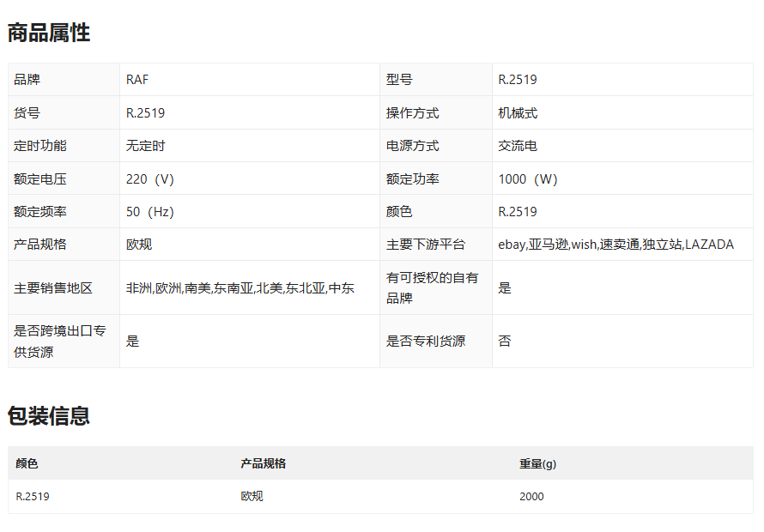Click the 包装信息 section heading
This screenshot has height=532, width=764.
pos(49,416)
